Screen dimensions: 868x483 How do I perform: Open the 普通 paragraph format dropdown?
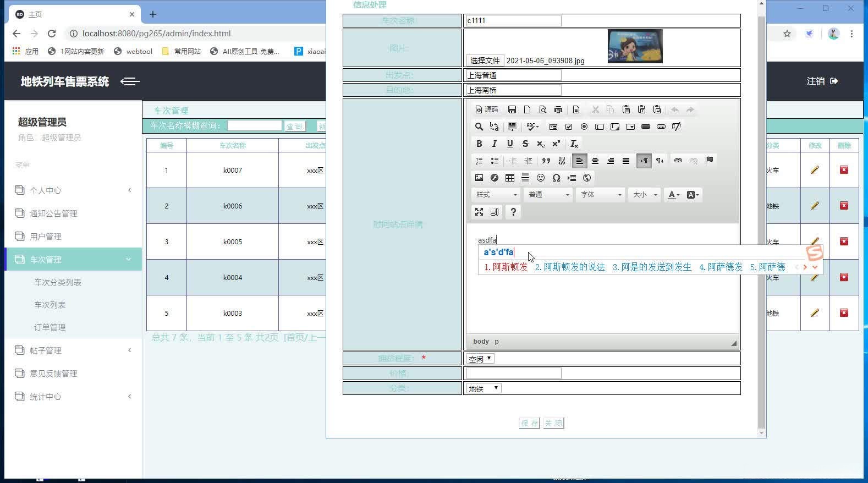point(548,195)
